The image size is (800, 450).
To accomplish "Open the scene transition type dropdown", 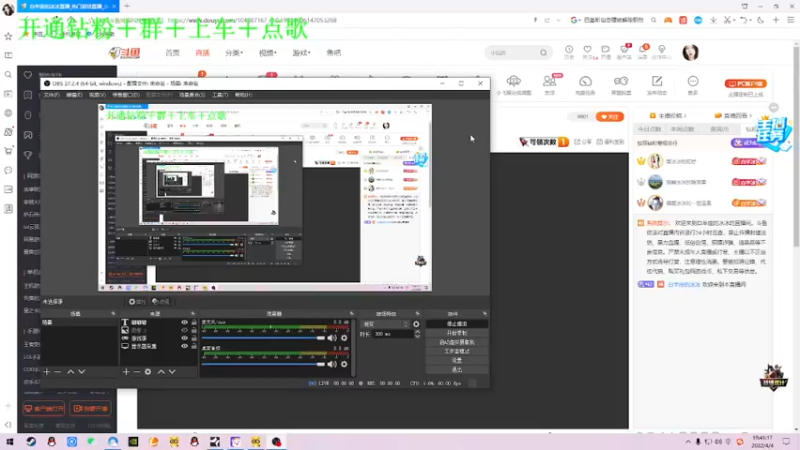I will tap(385, 324).
